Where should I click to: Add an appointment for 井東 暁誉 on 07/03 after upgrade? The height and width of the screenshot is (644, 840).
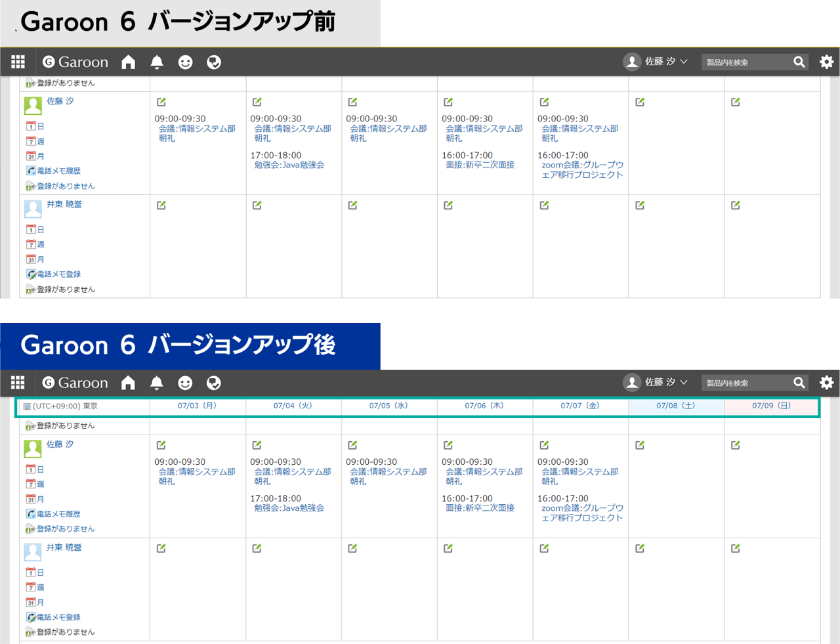click(161, 548)
